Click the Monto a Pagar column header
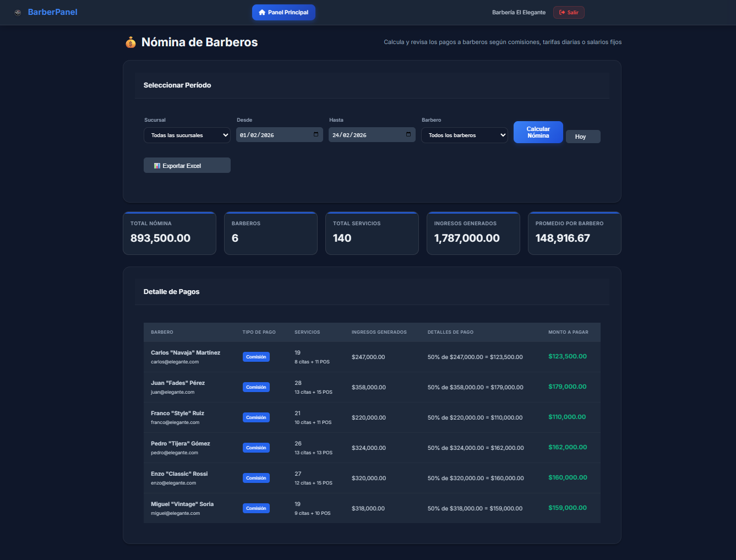The image size is (736, 560). tap(568, 332)
